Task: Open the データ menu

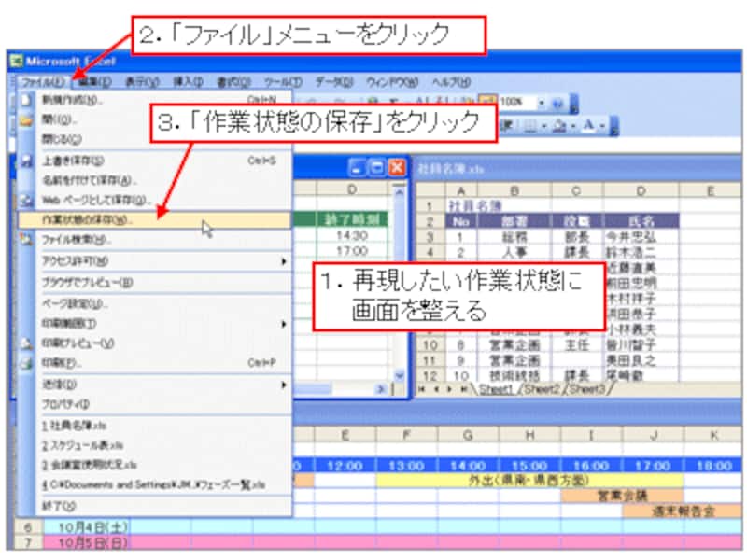Action: point(334,82)
